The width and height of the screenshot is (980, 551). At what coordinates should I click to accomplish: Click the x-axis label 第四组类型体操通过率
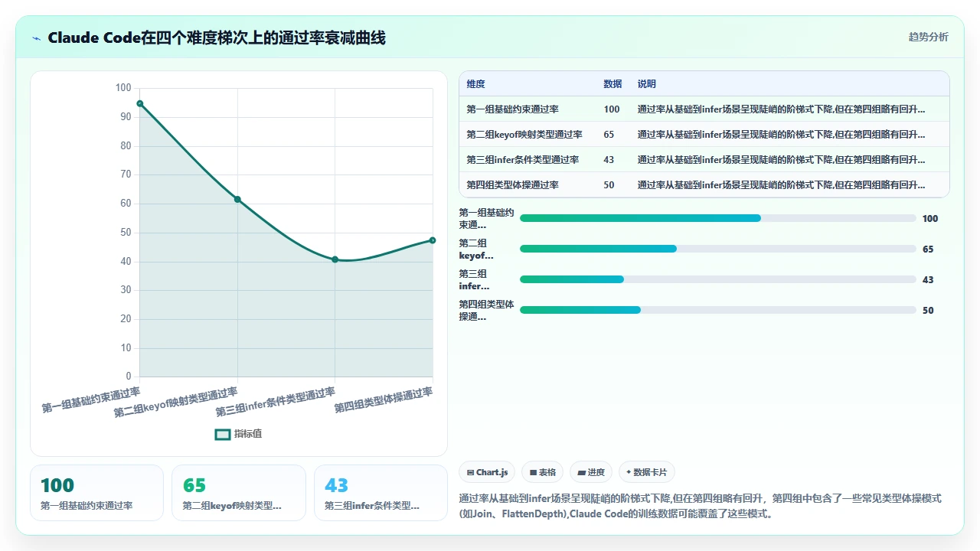[x=384, y=400]
